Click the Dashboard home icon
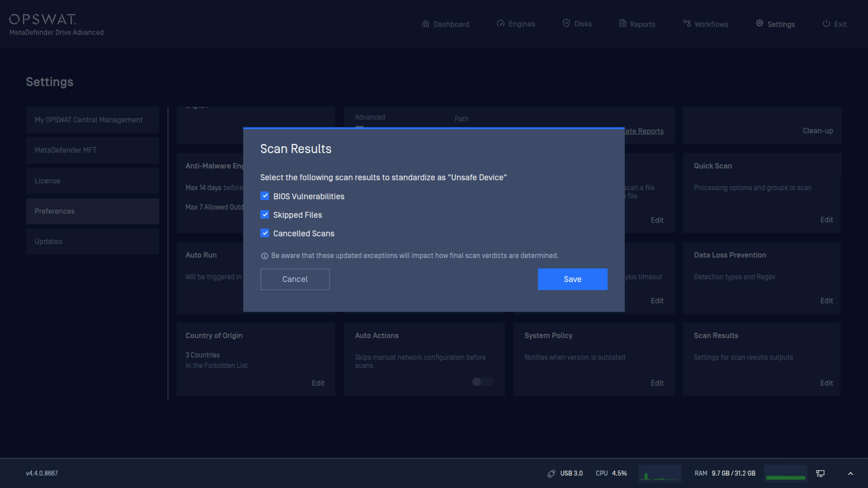868x488 pixels. 426,24
